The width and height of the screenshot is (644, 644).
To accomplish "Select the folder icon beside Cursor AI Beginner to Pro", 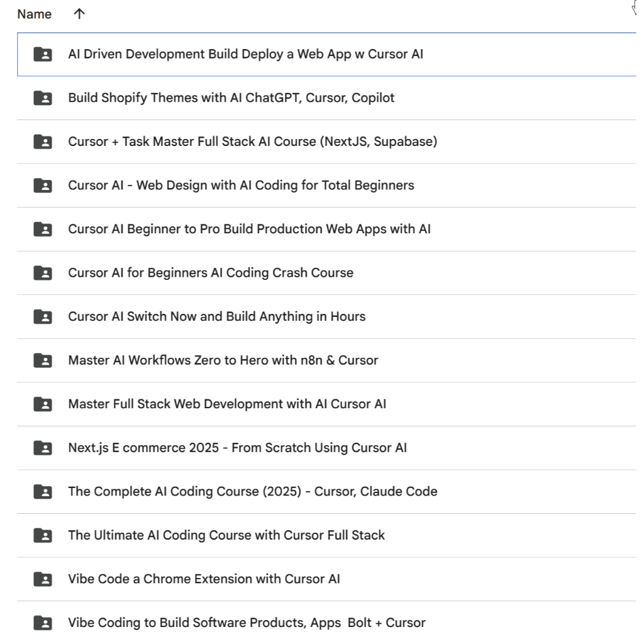I will click(42, 229).
